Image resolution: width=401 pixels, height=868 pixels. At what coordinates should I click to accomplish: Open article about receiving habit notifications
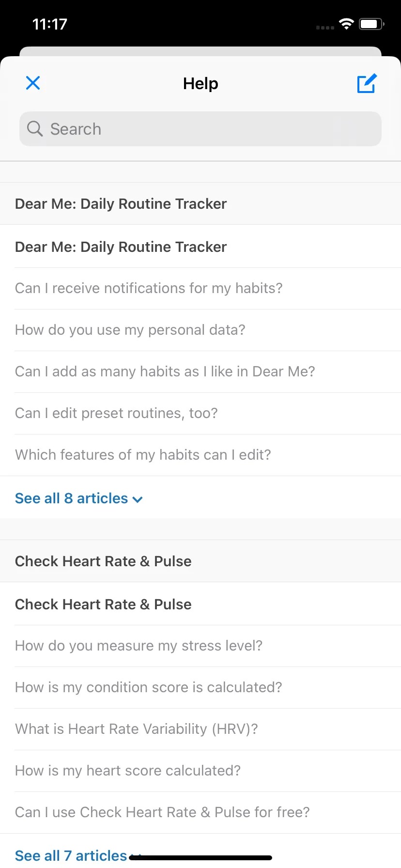click(x=200, y=288)
